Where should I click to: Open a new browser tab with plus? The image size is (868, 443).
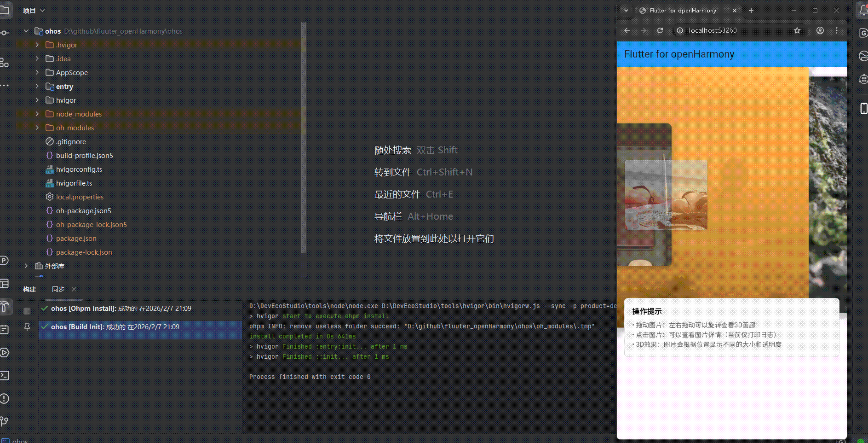pos(751,11)
